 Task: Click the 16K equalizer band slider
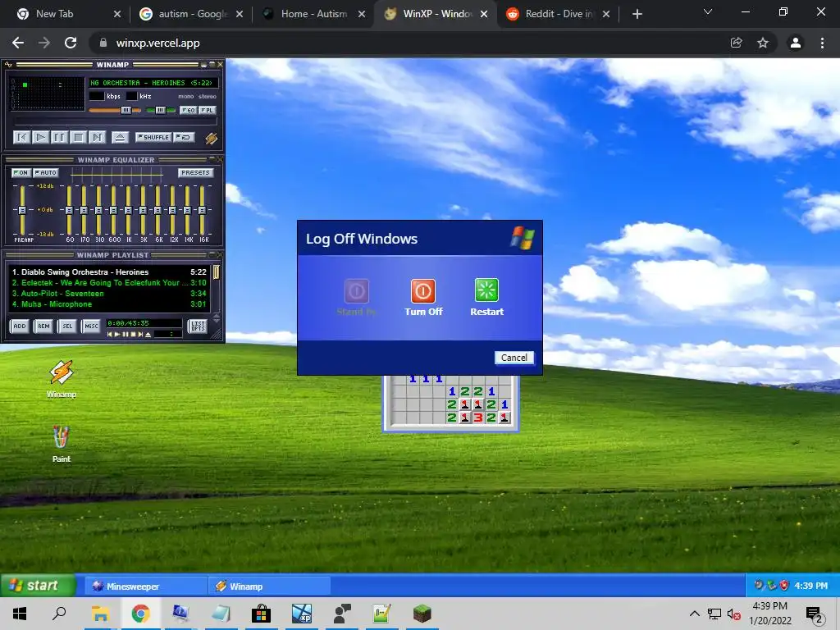[202, 211]
